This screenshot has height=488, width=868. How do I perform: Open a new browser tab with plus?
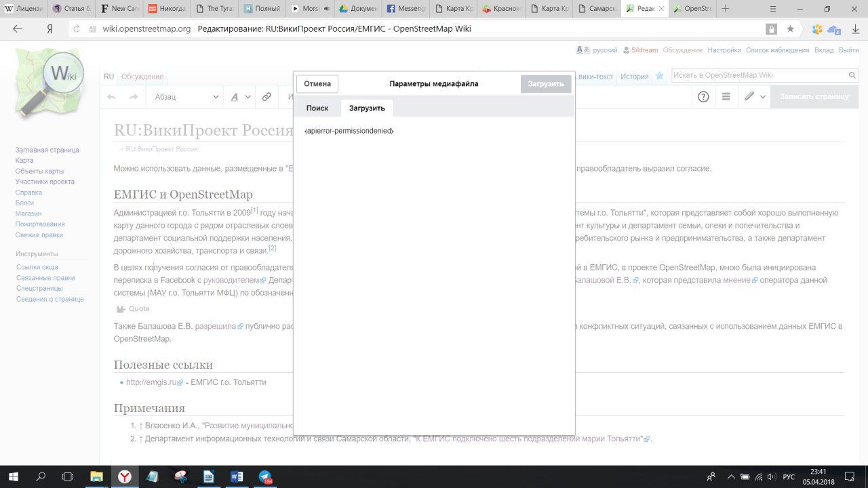[x=726, y=9]
